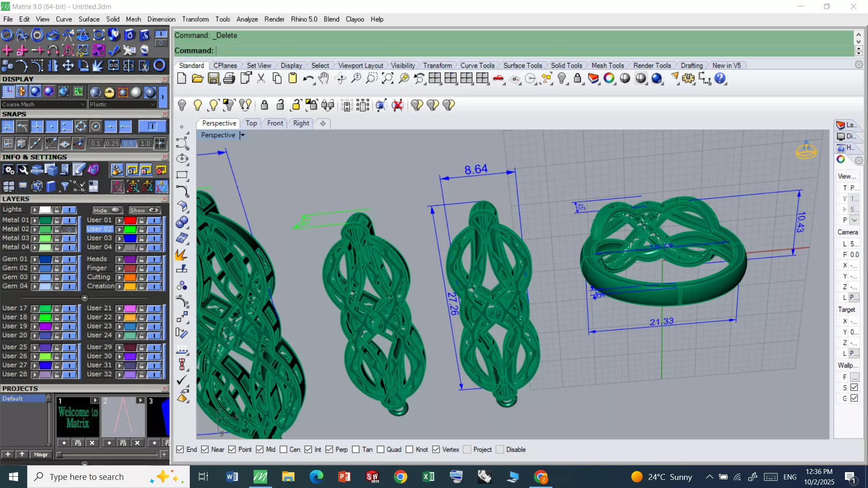This screenshot has height=488, width=868.
Task: Click the Zoom Extents icon
Action: click(388, 79)
